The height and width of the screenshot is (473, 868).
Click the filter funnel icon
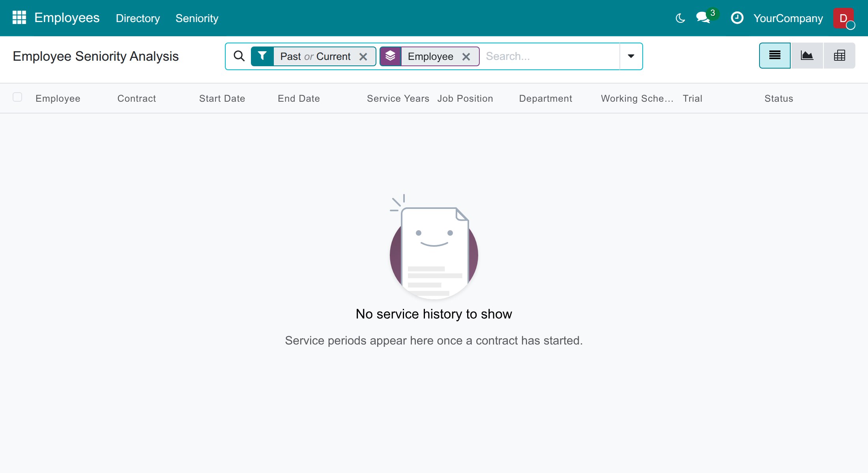click(262, 56)
